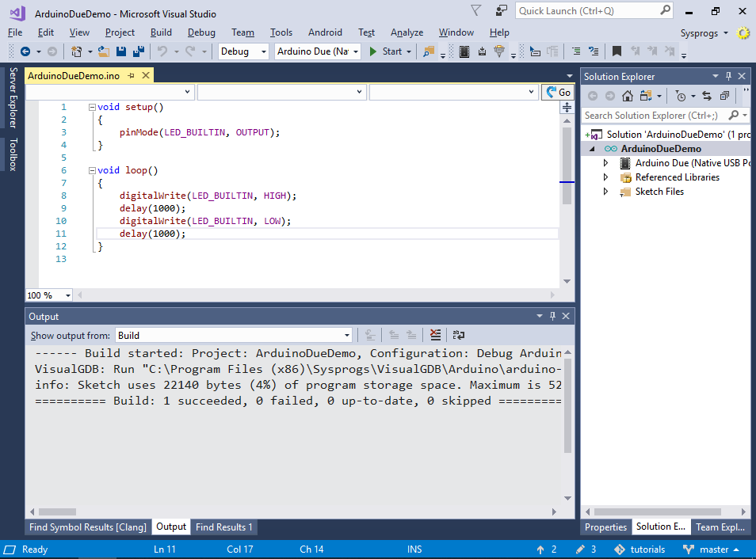Open the editor zoom 100 % dropdown
The image size is (756, 559).
pyautogui.click(x=48, y=295)
